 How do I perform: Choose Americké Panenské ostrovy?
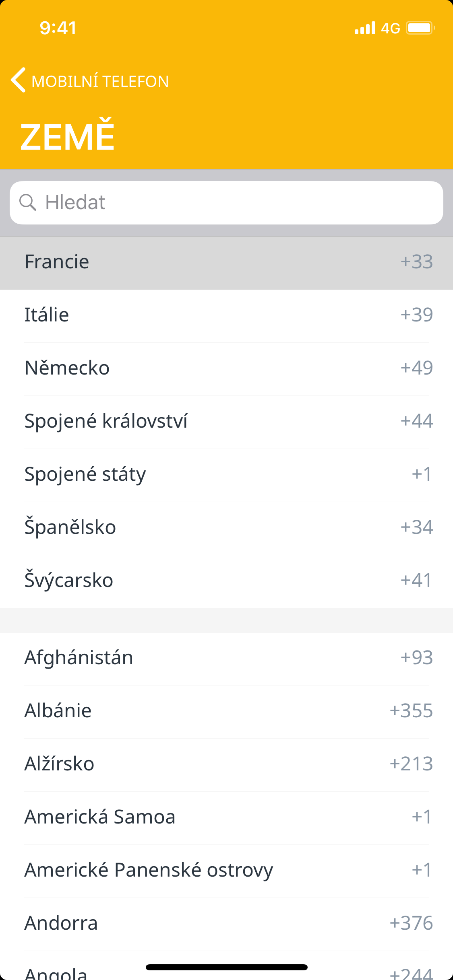click(x=226, y=870)
